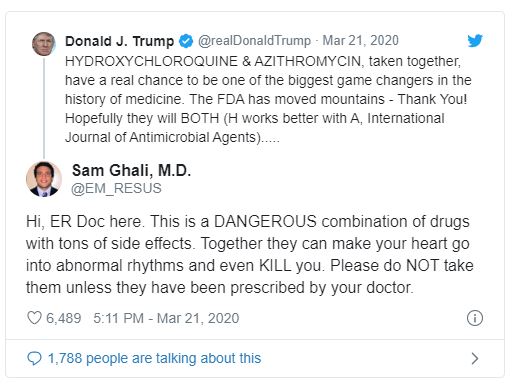Click the Donald J. Trump display name
The width and height of the screenshot is (515, 391).
[x=119, y=41]
